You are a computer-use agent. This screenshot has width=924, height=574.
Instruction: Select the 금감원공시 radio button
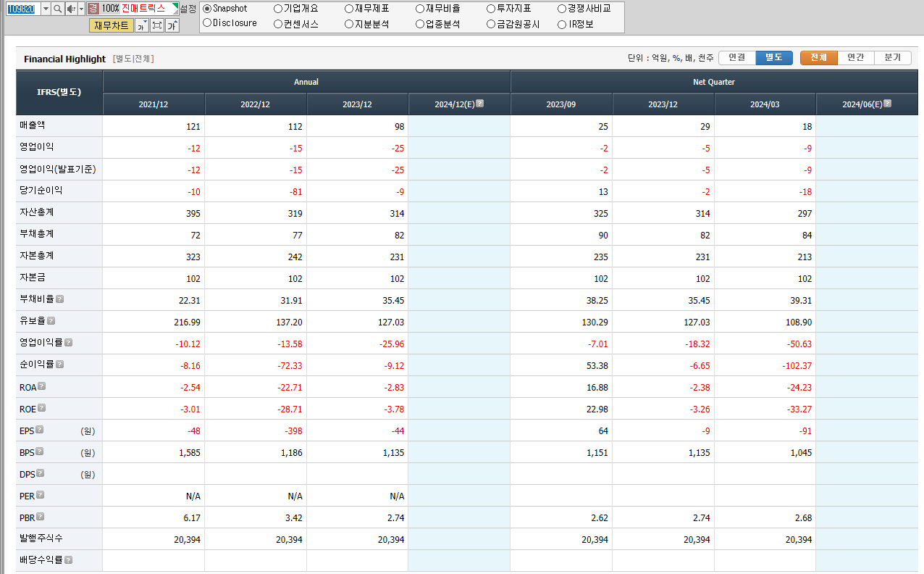click(x=491, y=24)
